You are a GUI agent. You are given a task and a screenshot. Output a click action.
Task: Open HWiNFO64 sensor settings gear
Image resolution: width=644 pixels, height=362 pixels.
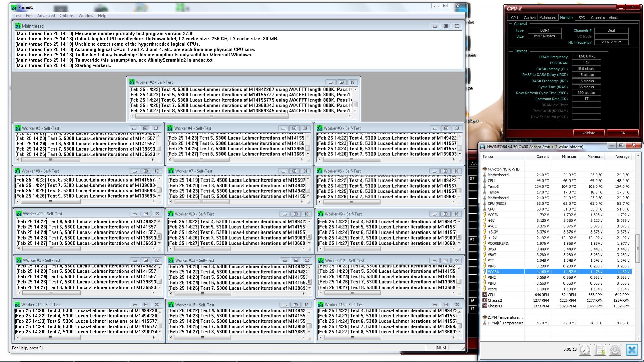click(615, 350)
